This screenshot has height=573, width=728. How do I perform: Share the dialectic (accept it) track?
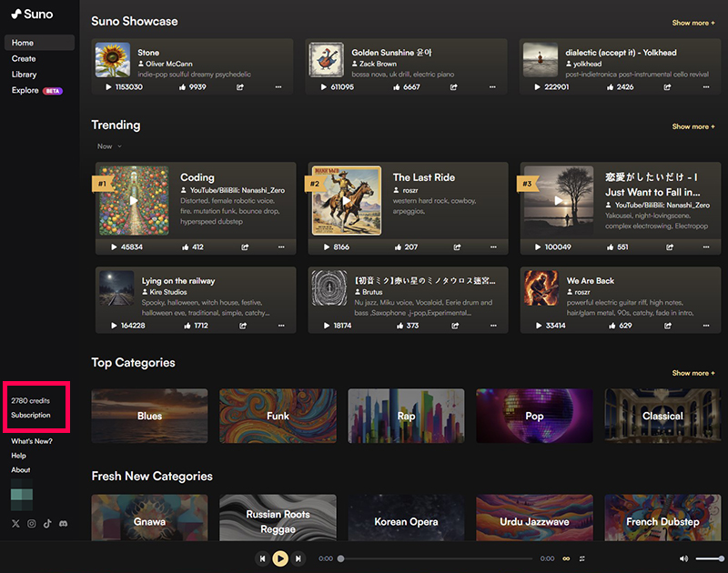667,86
